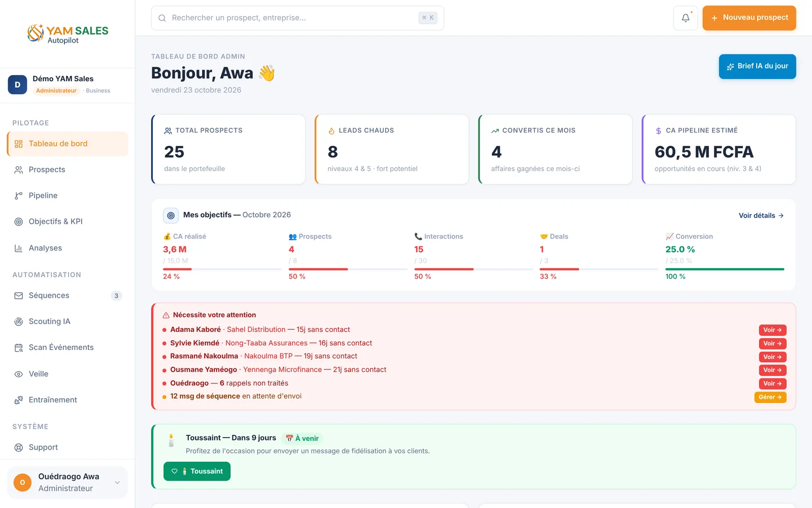Screen dimensions: 812x508
Task: Focus the prospect search field
Action: click(297, 18)
